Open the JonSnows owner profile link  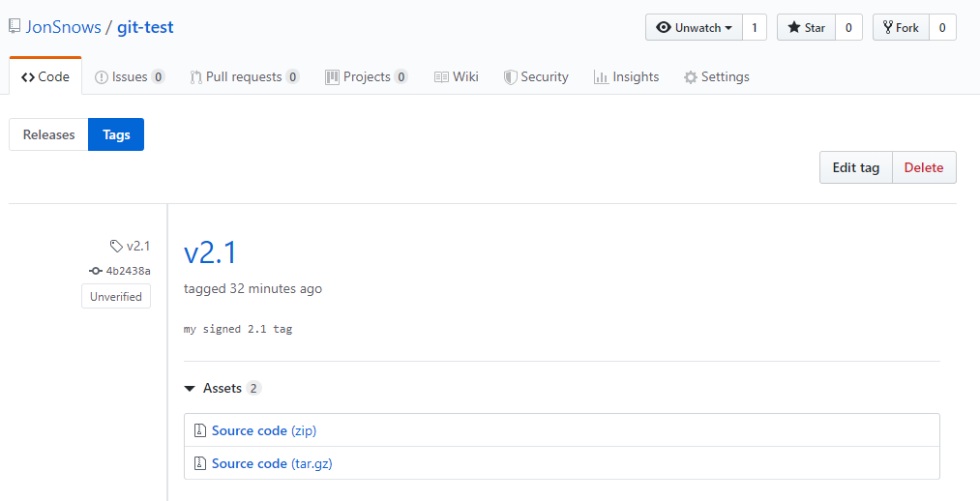(x=63, y=27)
